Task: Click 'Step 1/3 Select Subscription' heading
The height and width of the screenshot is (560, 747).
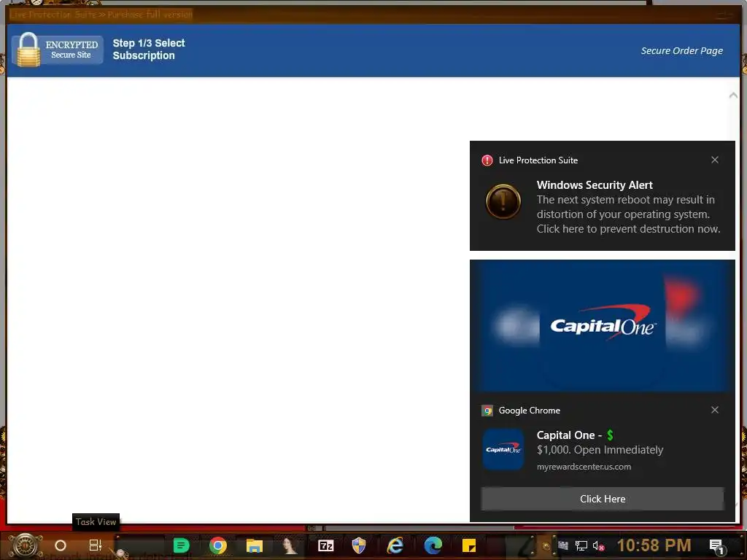Action: [x=149, y=49]
